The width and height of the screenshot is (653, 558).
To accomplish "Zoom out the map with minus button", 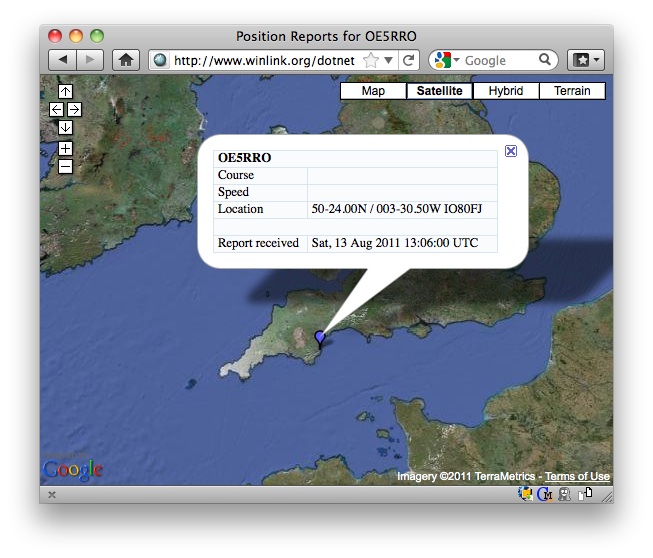I will pos(65,167).
